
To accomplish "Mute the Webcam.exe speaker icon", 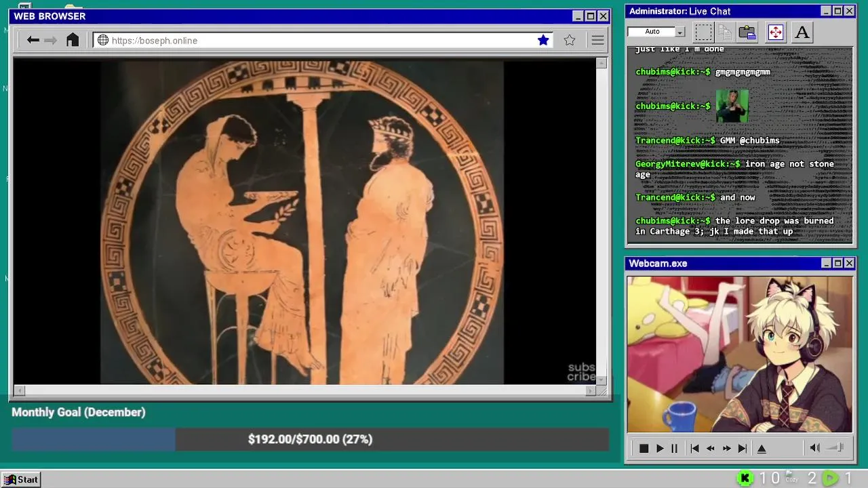I will (815, 447).
